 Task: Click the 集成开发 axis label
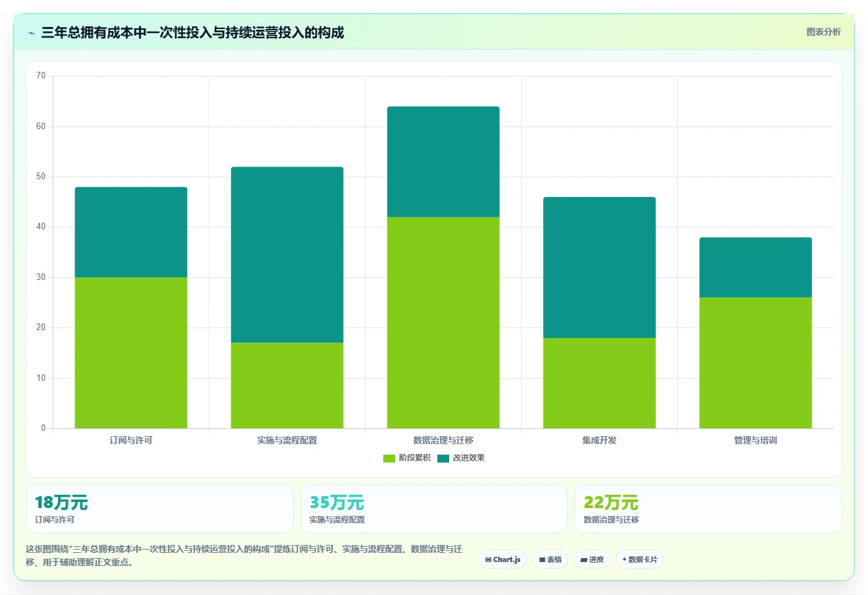(x=599, y=440)
